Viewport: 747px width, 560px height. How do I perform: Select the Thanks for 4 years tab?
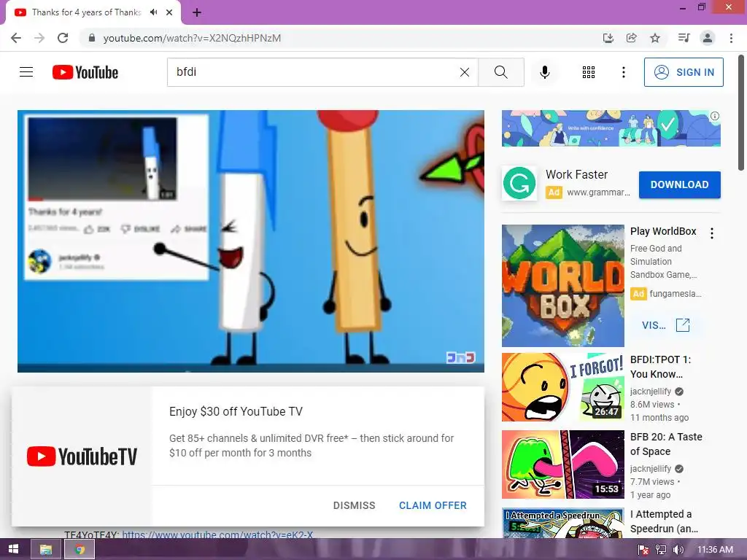[x=86, y=12]
